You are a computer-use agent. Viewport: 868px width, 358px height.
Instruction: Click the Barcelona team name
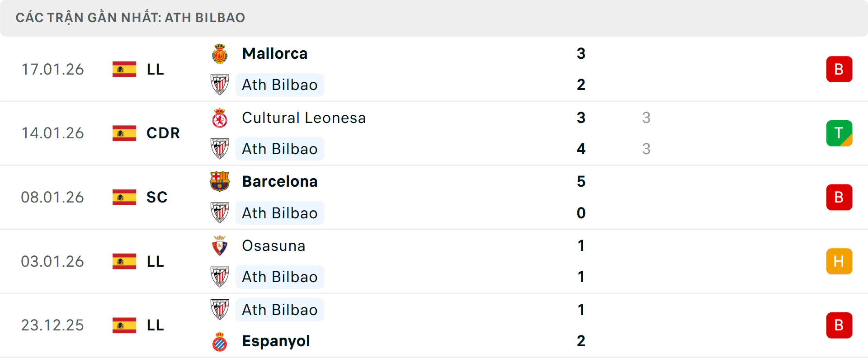click(x=280, y=181)
